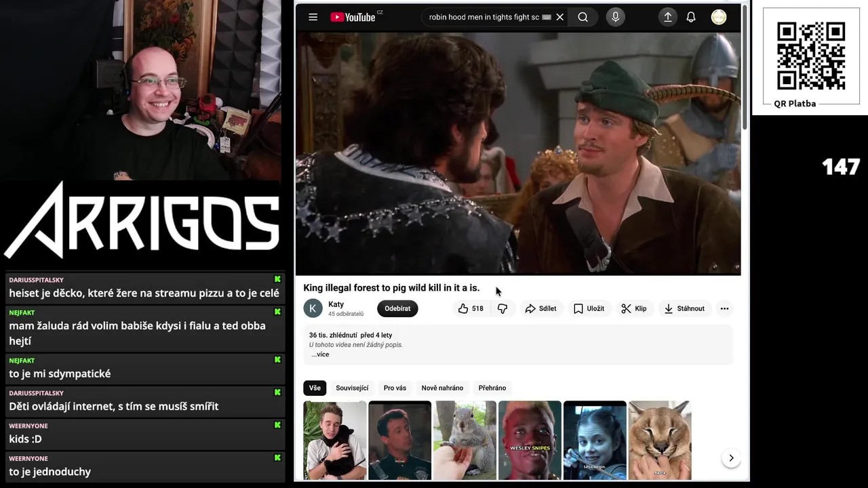The image size is (868, 488).
Task: Select the Související filter chip
Action: tap(352, 388)
